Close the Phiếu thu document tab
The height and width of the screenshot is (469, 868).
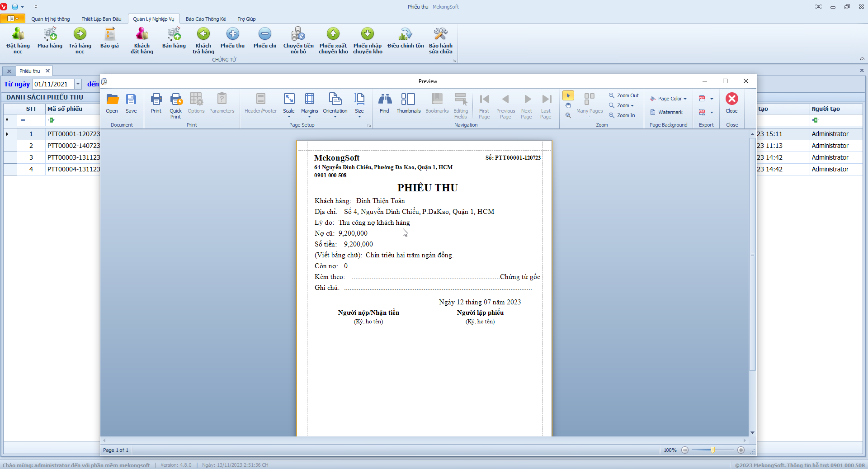pos(47,71)
